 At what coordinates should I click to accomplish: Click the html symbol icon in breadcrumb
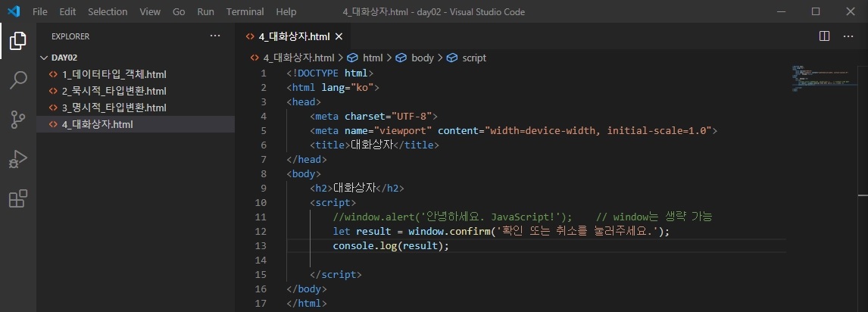[353, 58]
